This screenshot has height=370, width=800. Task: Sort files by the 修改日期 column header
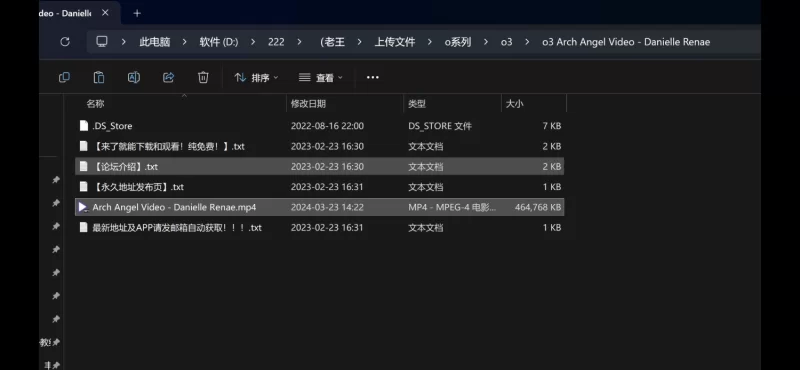pyautogui.click(x=308, y=104)
